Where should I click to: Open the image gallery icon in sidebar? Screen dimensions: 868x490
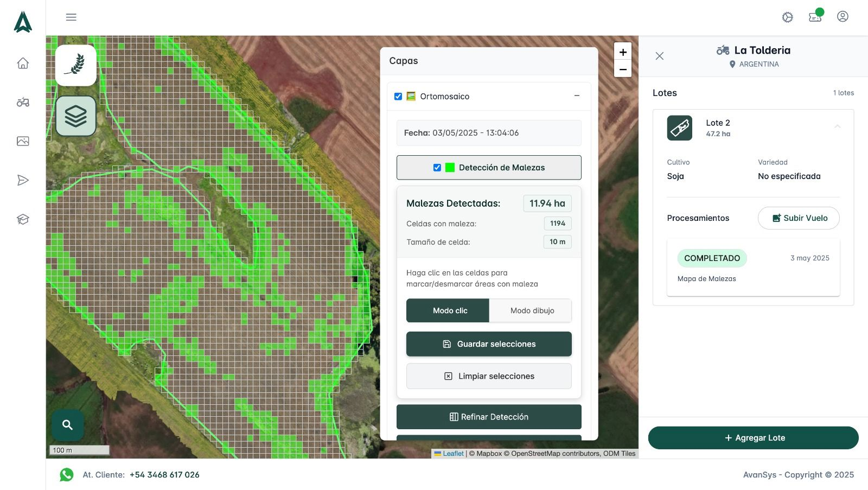pyautogui.click(x=23, y=141)
